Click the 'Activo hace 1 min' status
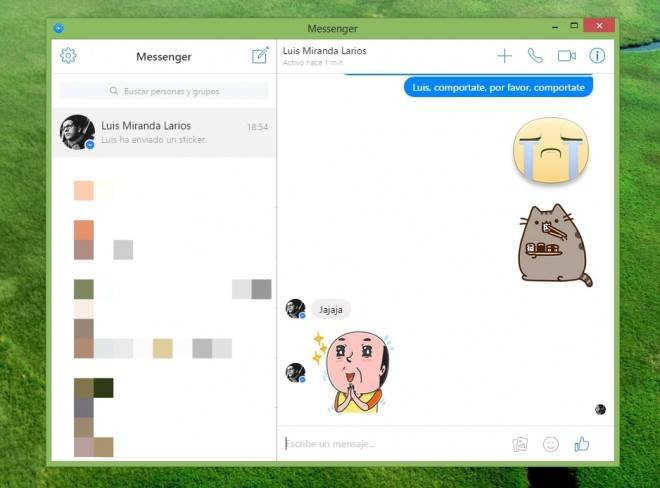The image size is (660, 488). [313, 63]
